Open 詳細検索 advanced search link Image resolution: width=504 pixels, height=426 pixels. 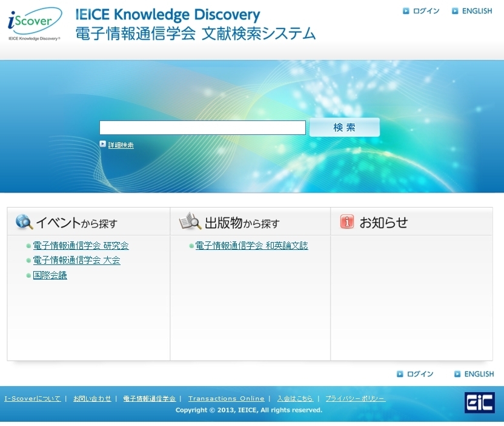tap(121, 145)
